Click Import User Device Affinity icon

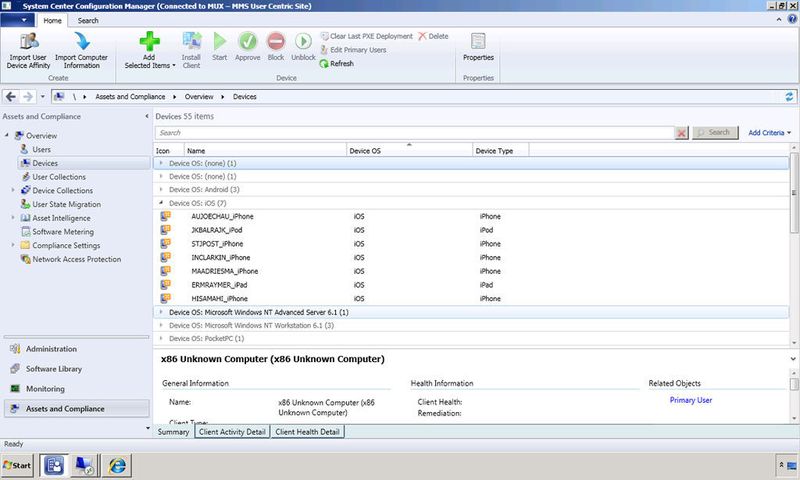click(29, 41)
